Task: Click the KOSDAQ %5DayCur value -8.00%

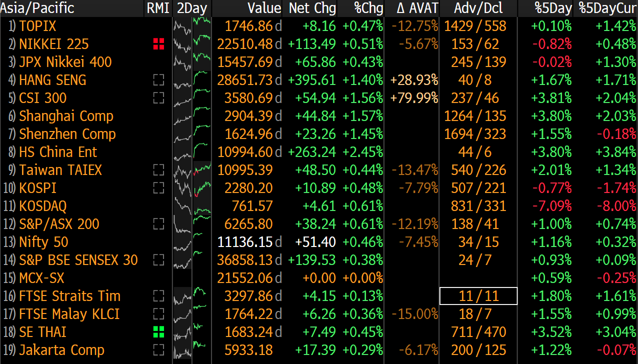Action: [x=616, y=206]
